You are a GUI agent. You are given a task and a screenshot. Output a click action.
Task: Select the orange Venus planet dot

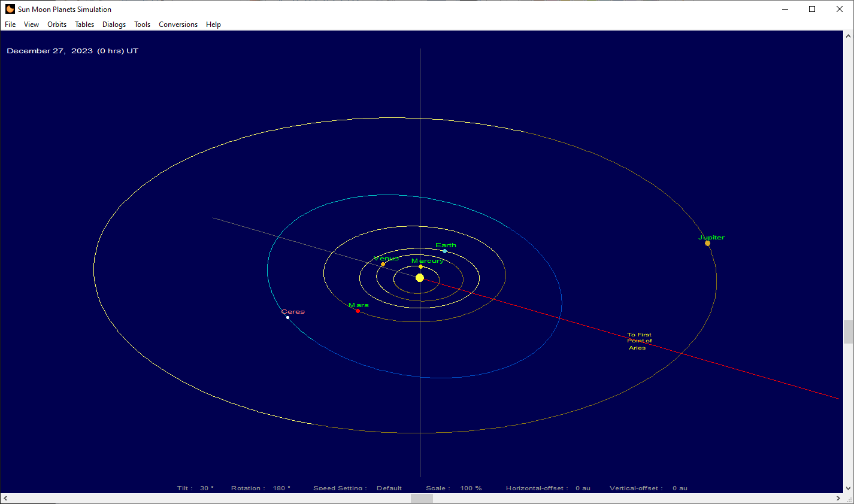(383, 265)
